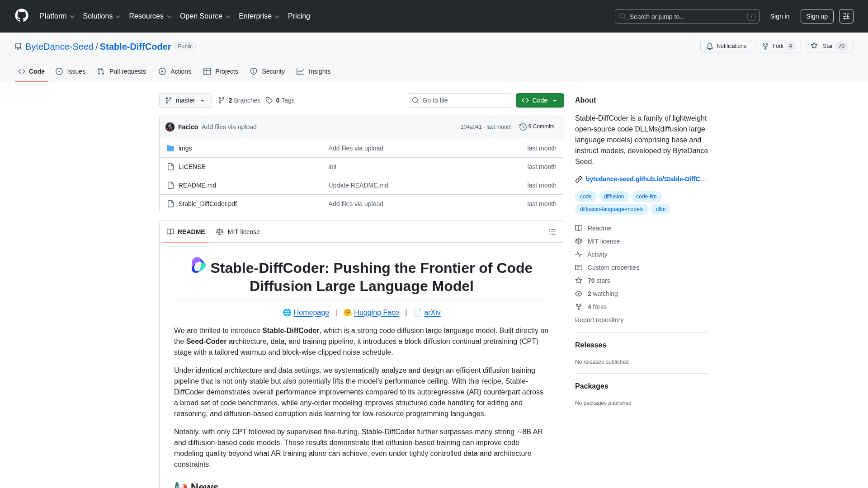Click the Notifications bell button
This screenshot has width=868, height=488.
(726, 46)
